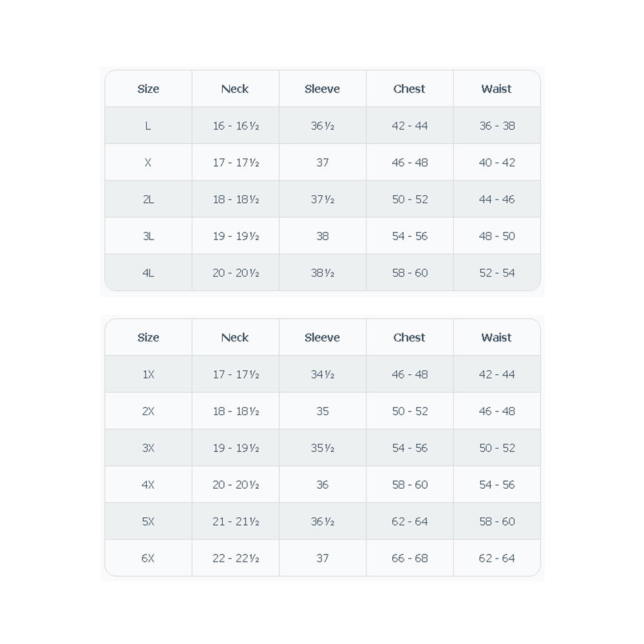Click chest value 66 - 68
This screenshot has height=644, width=644.
pyautogui.click(x=410, y=558)
